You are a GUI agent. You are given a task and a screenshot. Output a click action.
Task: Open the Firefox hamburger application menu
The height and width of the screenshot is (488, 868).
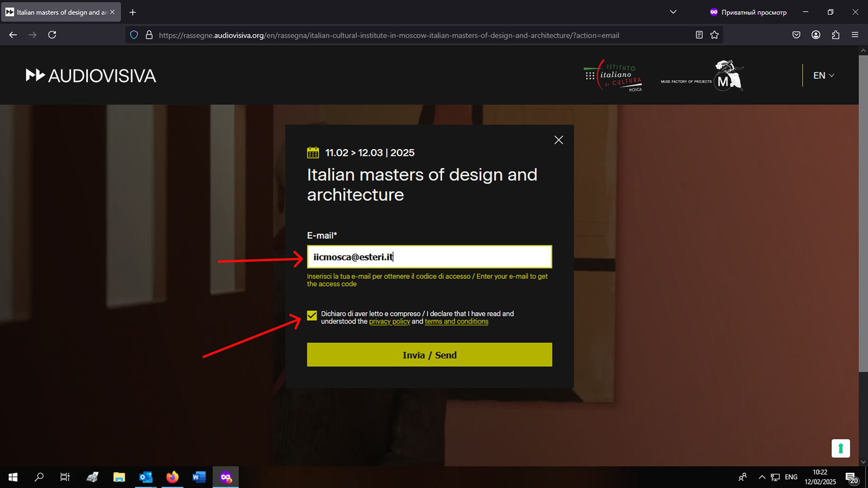(x=855, y=35)
